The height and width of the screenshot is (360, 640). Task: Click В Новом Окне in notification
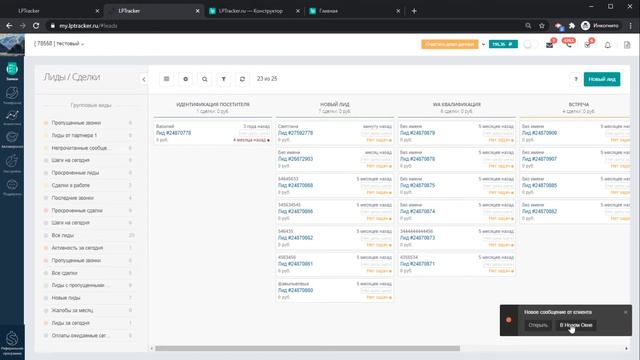tap(576, 325)
